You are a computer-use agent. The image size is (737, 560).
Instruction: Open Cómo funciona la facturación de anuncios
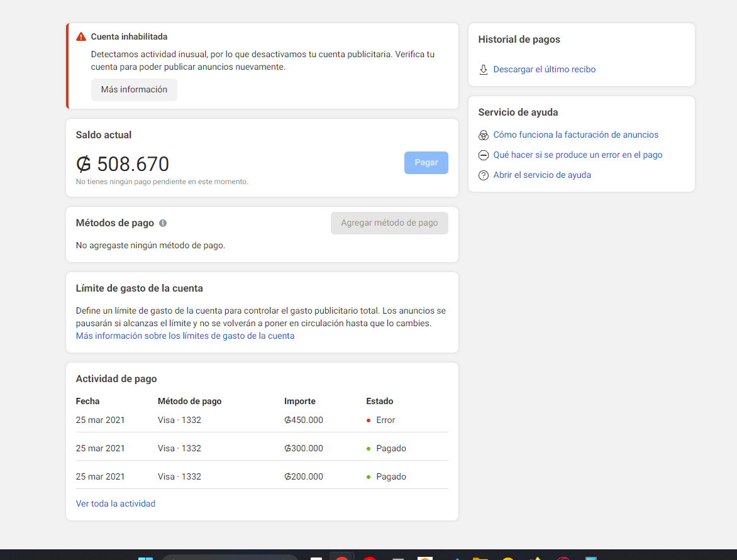(x=575, y=135)
